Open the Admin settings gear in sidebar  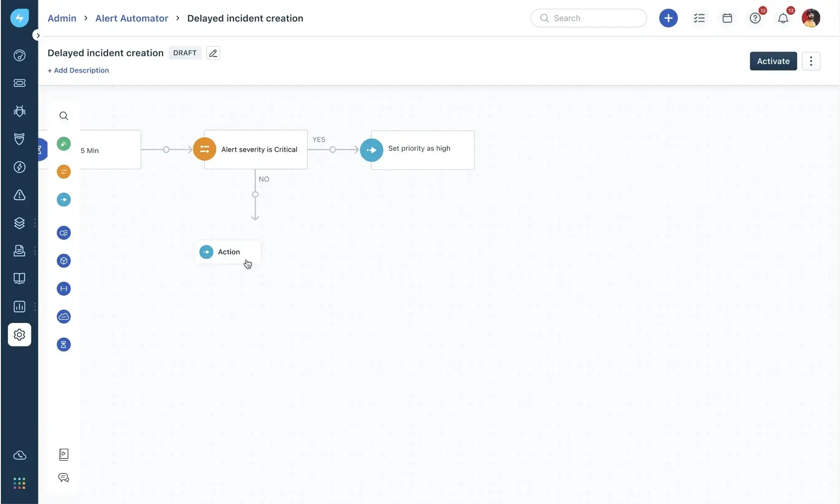point(19,334)
